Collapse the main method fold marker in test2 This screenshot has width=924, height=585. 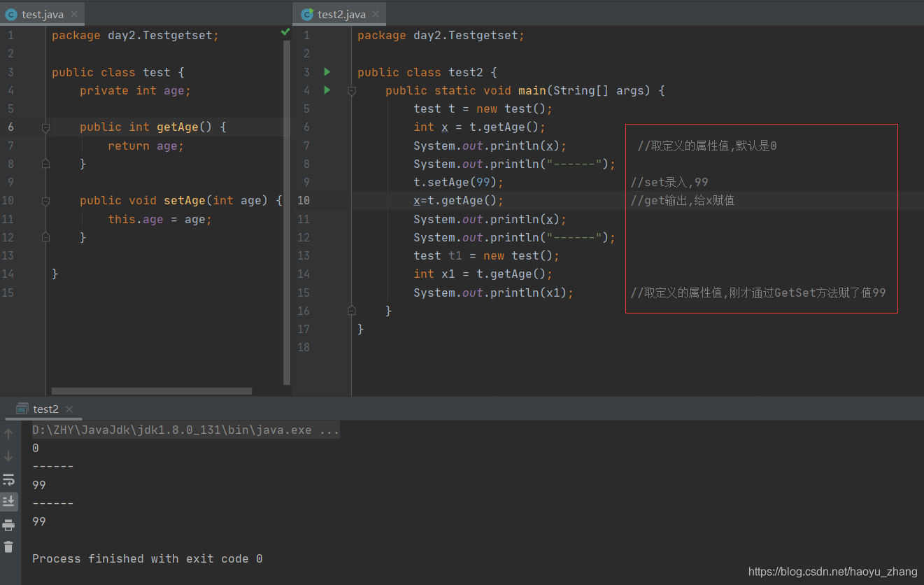[352, 90]
